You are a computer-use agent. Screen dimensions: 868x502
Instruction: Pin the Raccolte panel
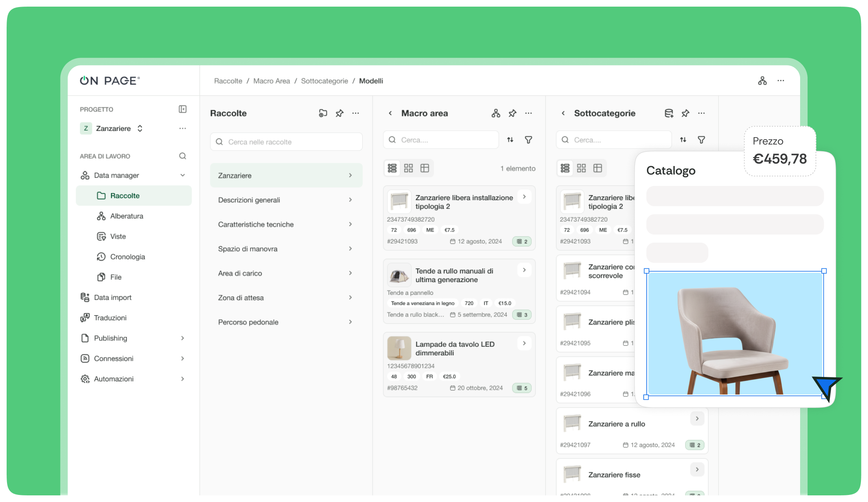pos(339,113)
